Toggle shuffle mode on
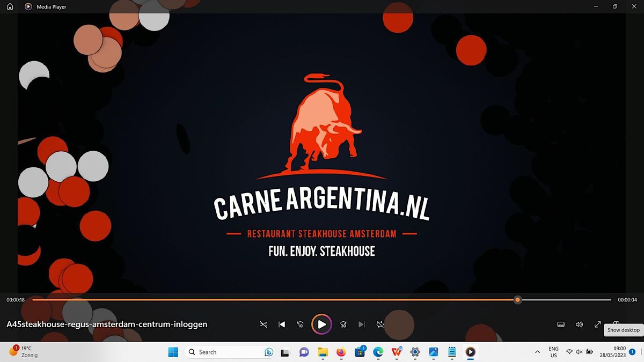 (263, 324)
